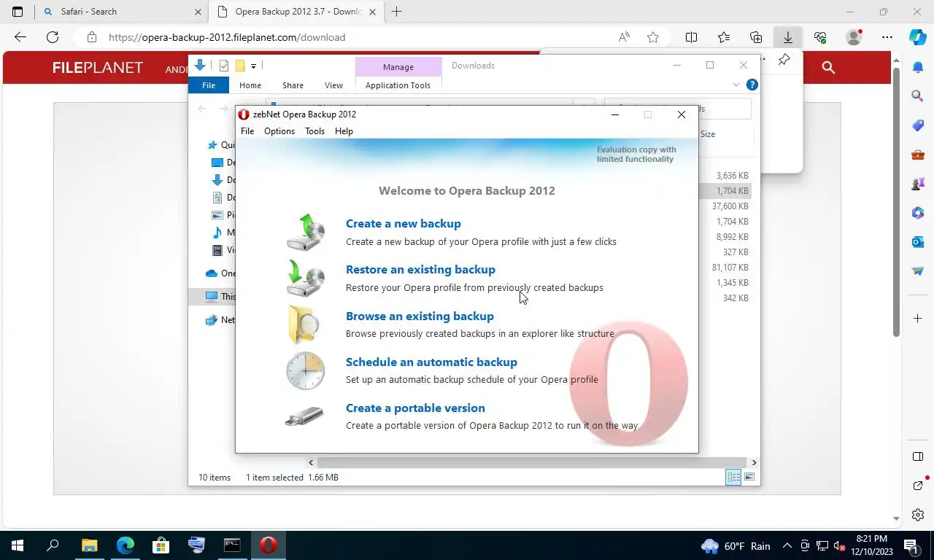The image size is (934, 560).
Task: Open Opera Backup Help menu
Action: pyautogui.click(x=344, y=131)
